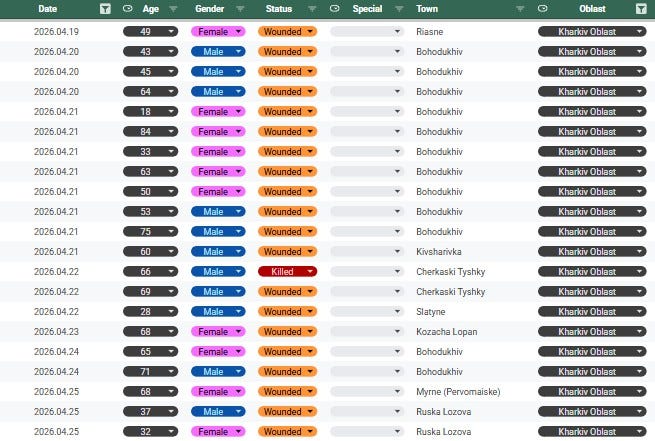Image resolution: width=655 pixels, height=441 pixels.
Task: Select Bohodukhiv cell in age 71 row
Action: coord(439,371)
